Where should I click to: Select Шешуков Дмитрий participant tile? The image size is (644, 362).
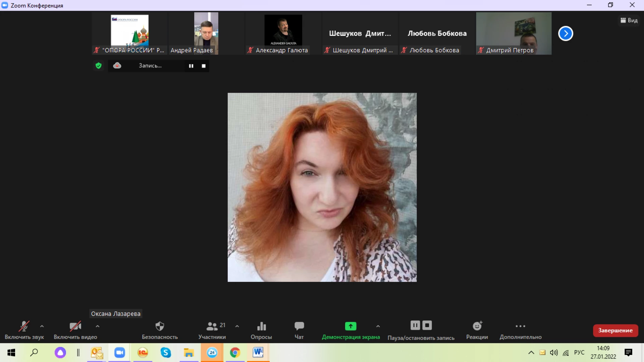pos(360,33)
